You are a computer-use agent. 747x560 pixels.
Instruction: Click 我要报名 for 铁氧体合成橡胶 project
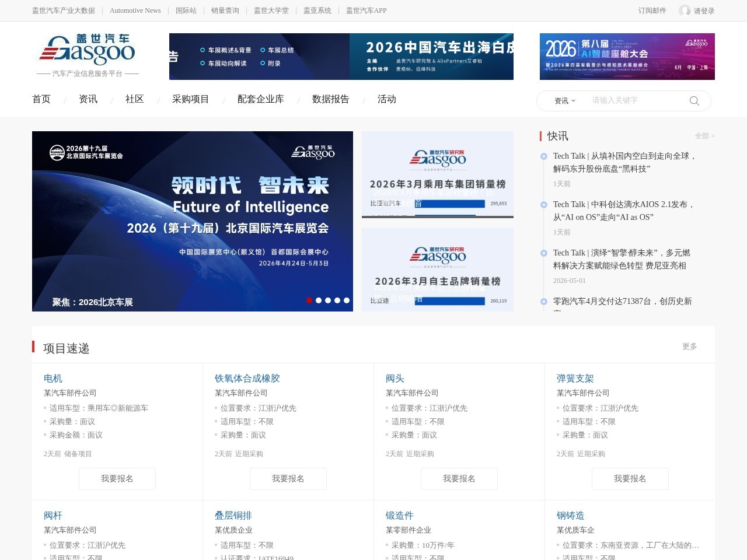point(288,479)
